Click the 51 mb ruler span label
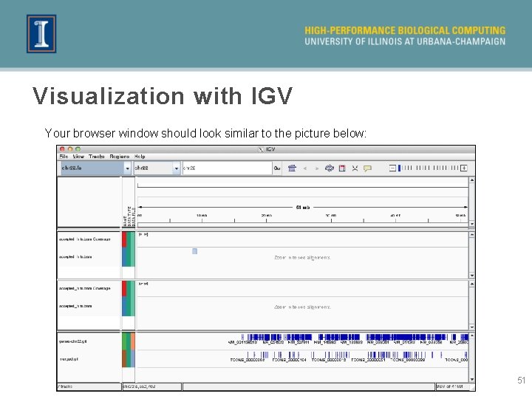This screenshot has width=532, height=399. coord(303,208)
